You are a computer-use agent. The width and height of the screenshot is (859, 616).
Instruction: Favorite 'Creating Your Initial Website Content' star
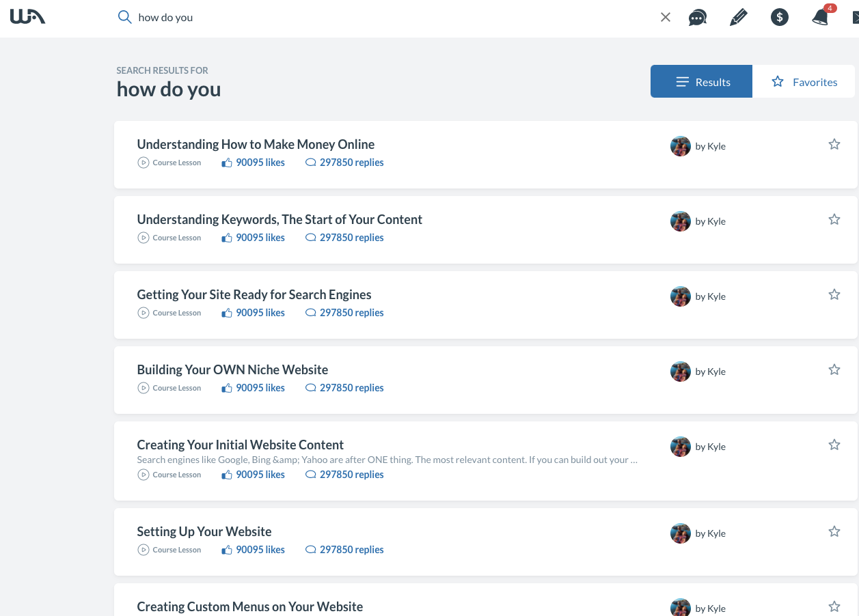click(834, 445)
